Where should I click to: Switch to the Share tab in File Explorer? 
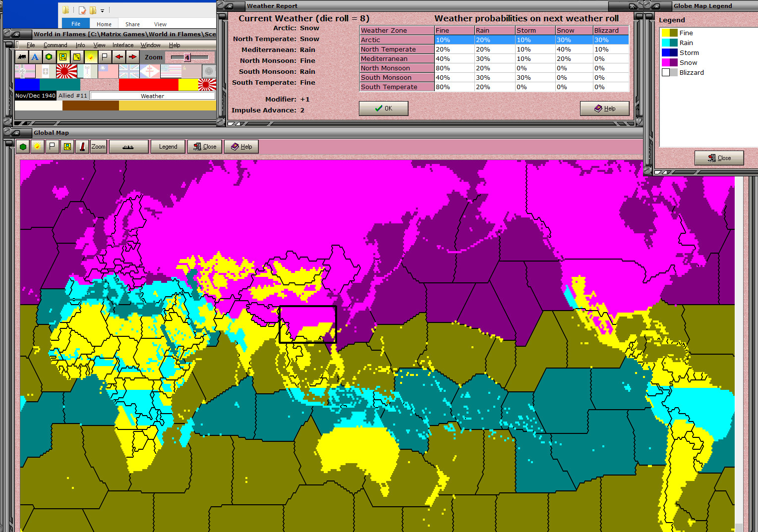(132, 24)
